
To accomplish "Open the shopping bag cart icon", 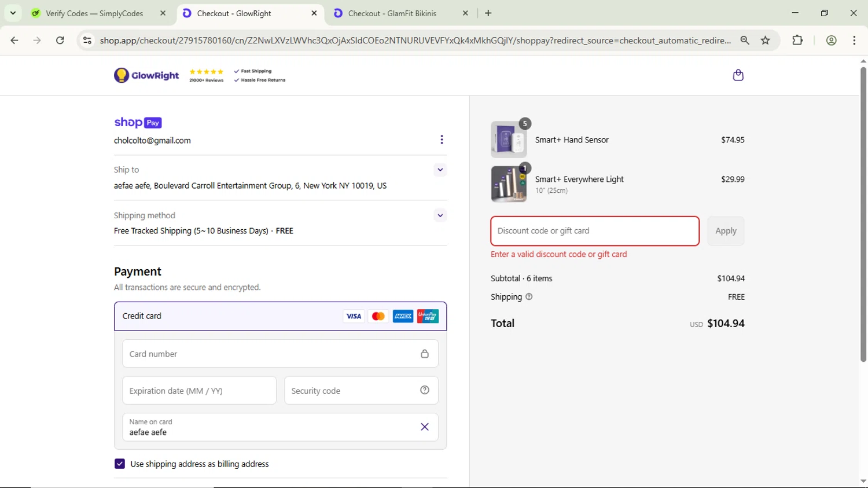I will click(738, 75).
